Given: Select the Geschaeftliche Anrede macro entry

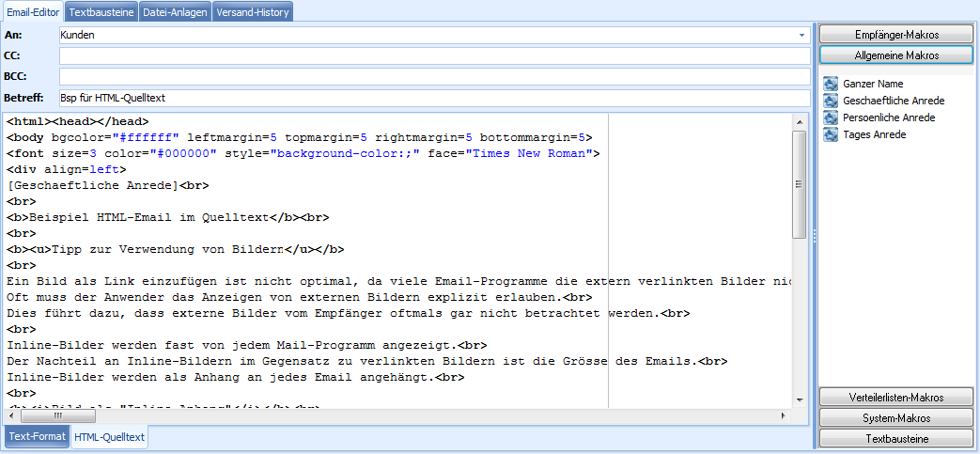Looking at the screenshot, I should 894,100.
